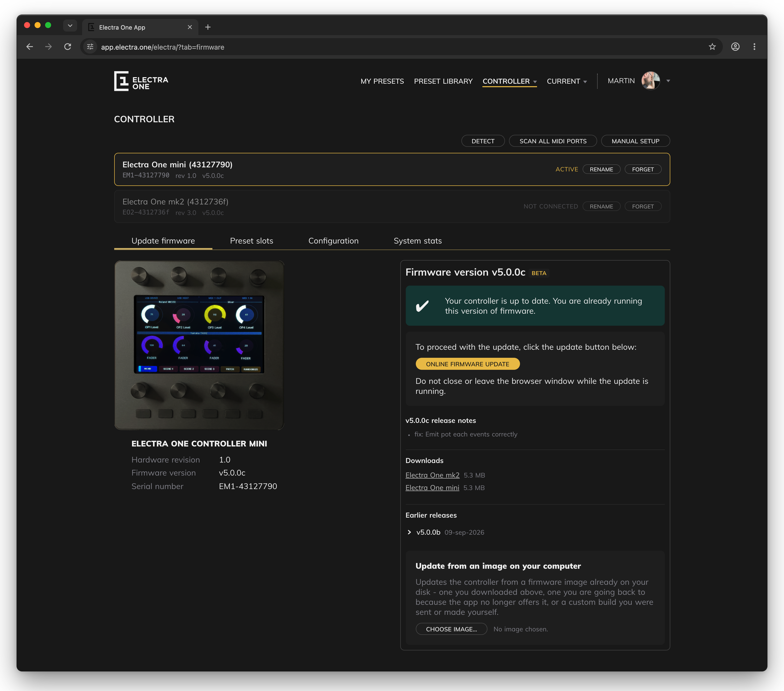This screenshot has width=784, height=691.
Task: Reload the current page
Action: pyautogui.click(x=68, y=47)
